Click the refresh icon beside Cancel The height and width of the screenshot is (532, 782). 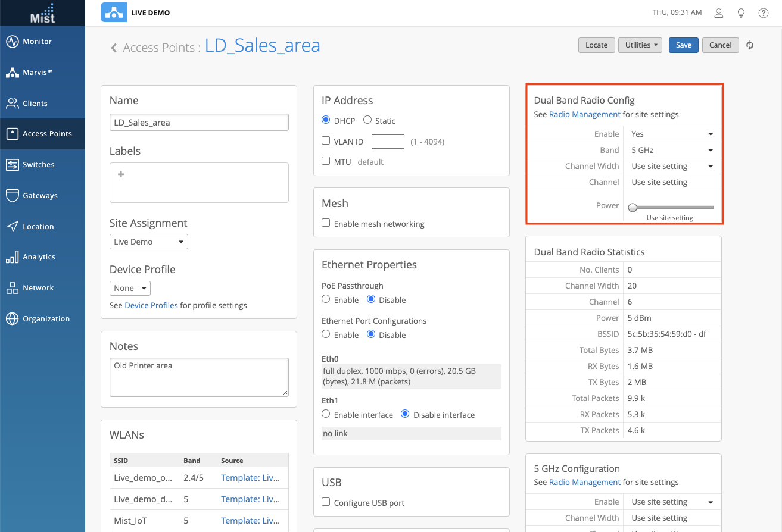[750, 45]
